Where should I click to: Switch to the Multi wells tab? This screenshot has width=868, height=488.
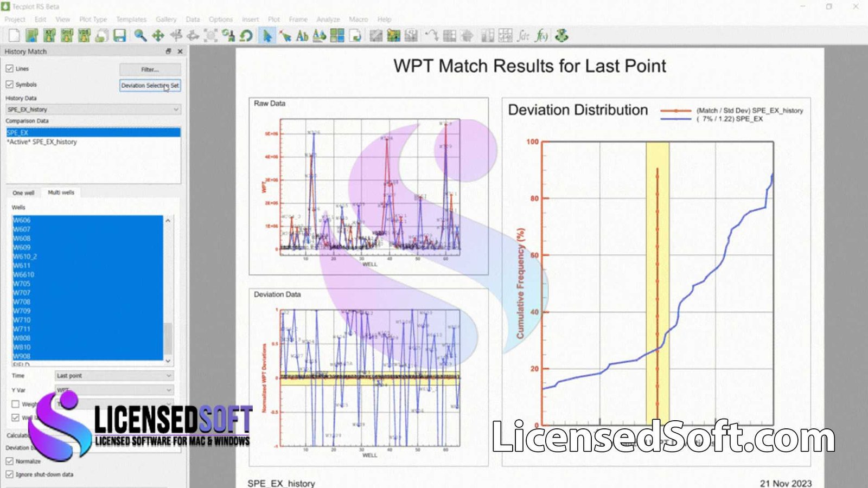[61, 192]
